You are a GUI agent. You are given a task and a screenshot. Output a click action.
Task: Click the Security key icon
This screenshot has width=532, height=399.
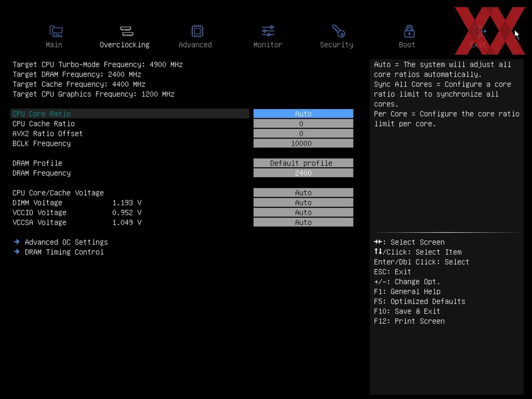pos(338,31)
